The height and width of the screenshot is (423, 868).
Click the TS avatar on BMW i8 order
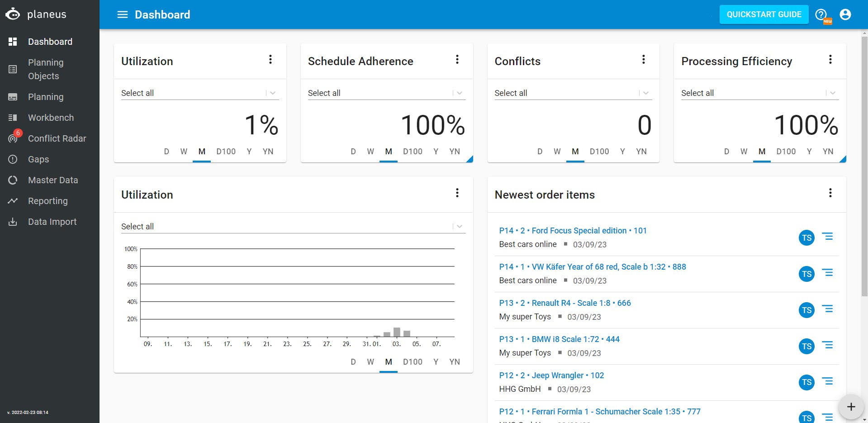pos(806,346)
